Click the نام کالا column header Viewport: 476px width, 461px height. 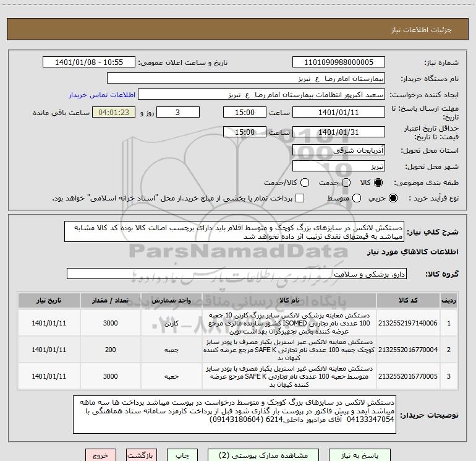[x=289, y=301]
